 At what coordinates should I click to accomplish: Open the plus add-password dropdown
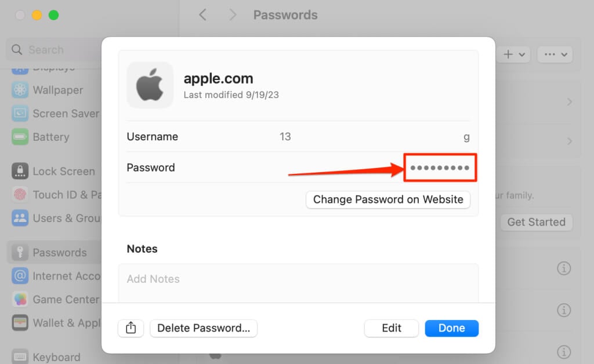(x=514, y=54)
